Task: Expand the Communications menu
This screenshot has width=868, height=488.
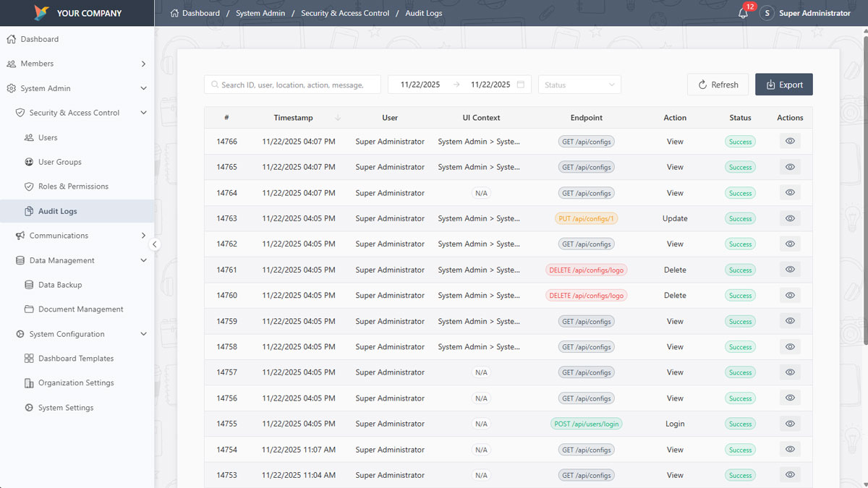Action: coord(77,236)
